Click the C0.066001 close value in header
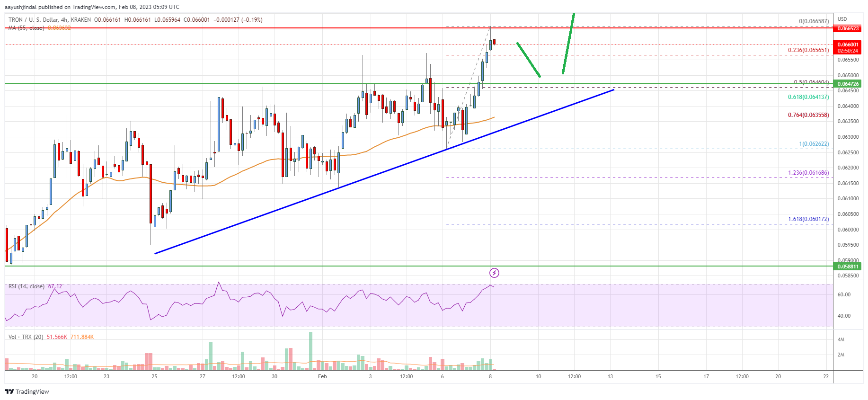The width and height of the screenshot is (868, 400). coord(197,20)
